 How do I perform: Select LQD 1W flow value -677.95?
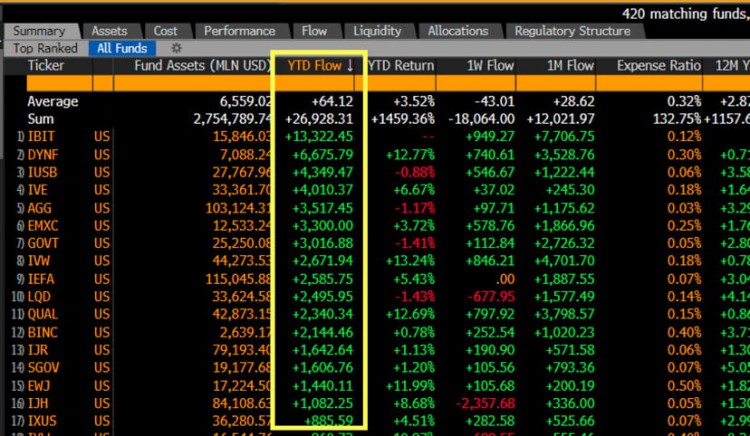[490, 297]
